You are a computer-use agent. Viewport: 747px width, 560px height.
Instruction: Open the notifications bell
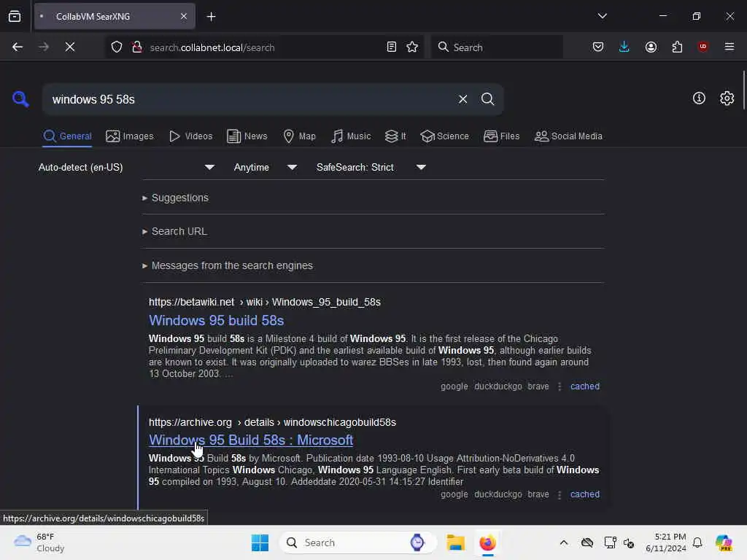tap(697, 542)
